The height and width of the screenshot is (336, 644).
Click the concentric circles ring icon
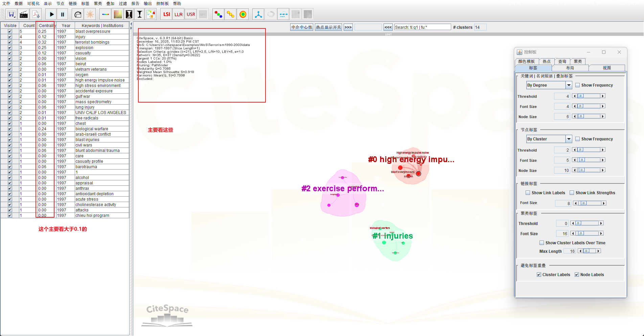(x=243, y=14)
